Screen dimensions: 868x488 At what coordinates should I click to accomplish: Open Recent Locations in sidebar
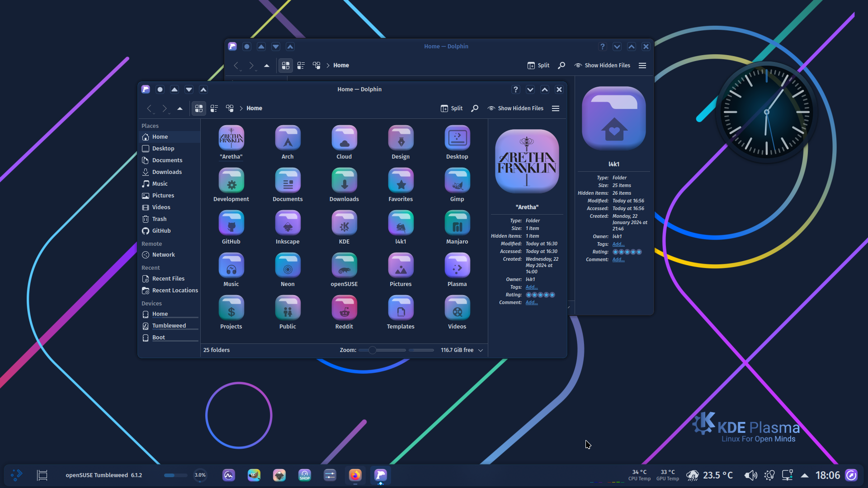click(x=170, y=291)
